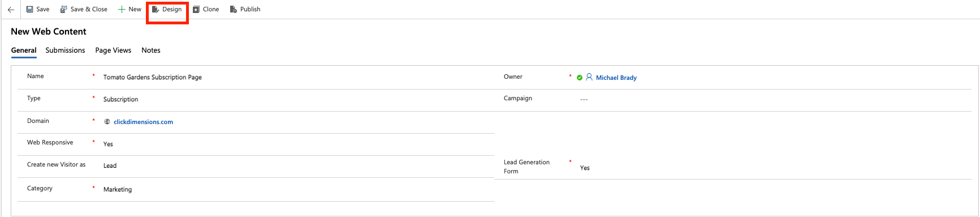
Task: Choose Save & Close in command bar
Action: 84,10
